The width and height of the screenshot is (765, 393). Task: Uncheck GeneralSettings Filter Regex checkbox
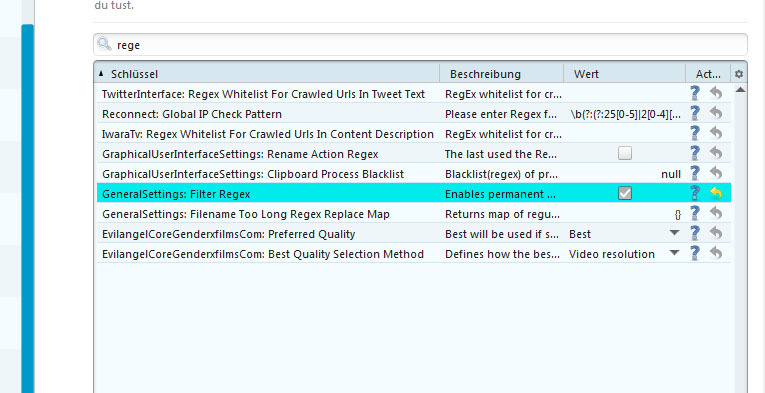[624, 194]
